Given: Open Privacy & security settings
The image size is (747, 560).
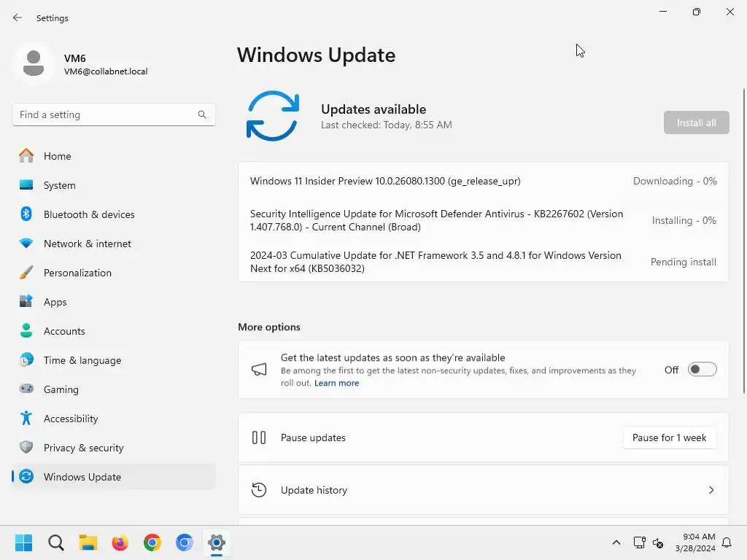Looking at the screenshot, I should pyautogui.click(x=113, y=448).
